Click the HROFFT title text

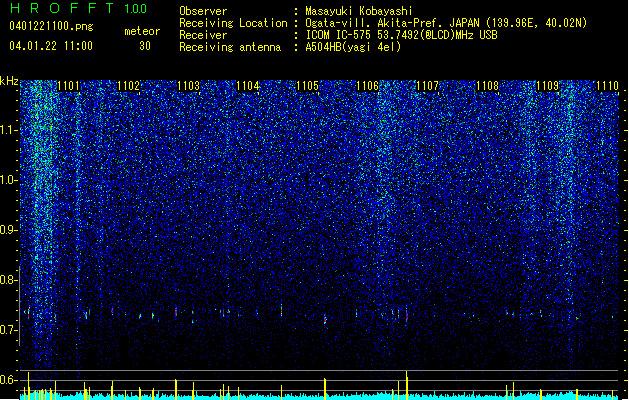pos(62,8)
